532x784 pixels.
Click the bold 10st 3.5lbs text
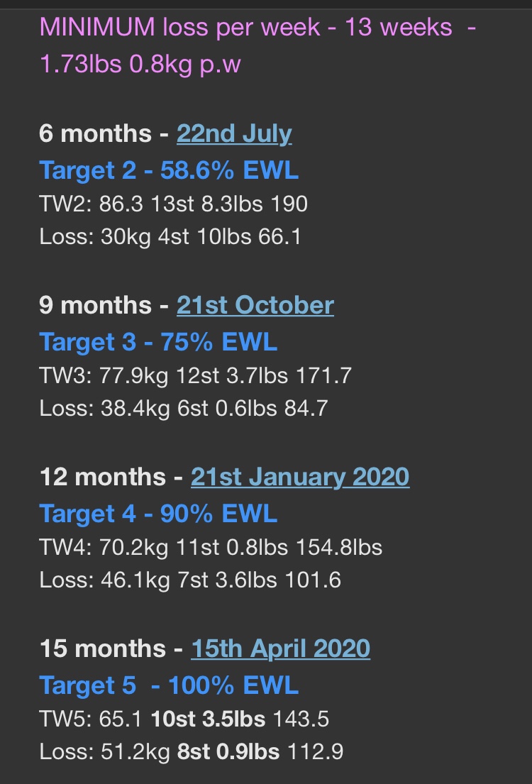click(x=208, y=719)
